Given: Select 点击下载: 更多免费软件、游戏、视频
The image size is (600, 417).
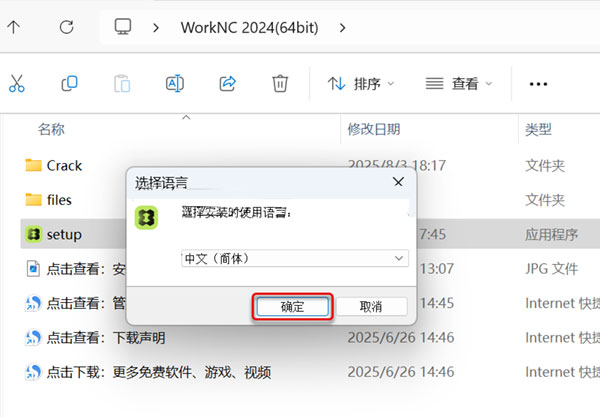Looking at the screenshot, I should point(159,372).
